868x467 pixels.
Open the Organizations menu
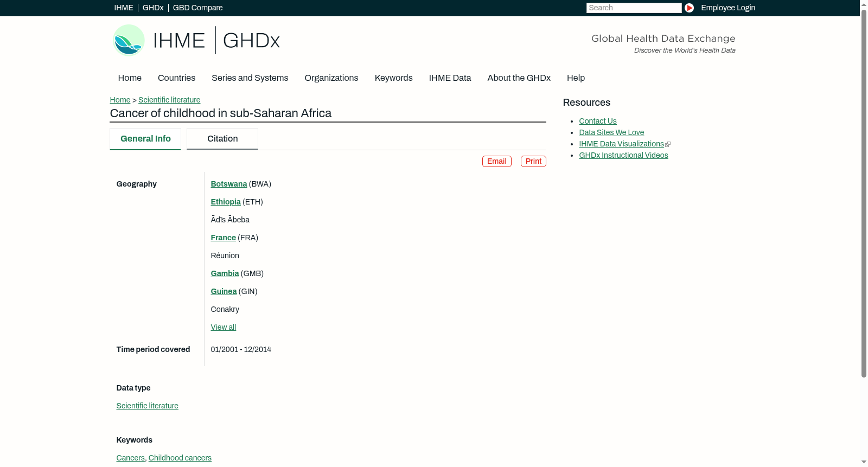tap(331, 78)
